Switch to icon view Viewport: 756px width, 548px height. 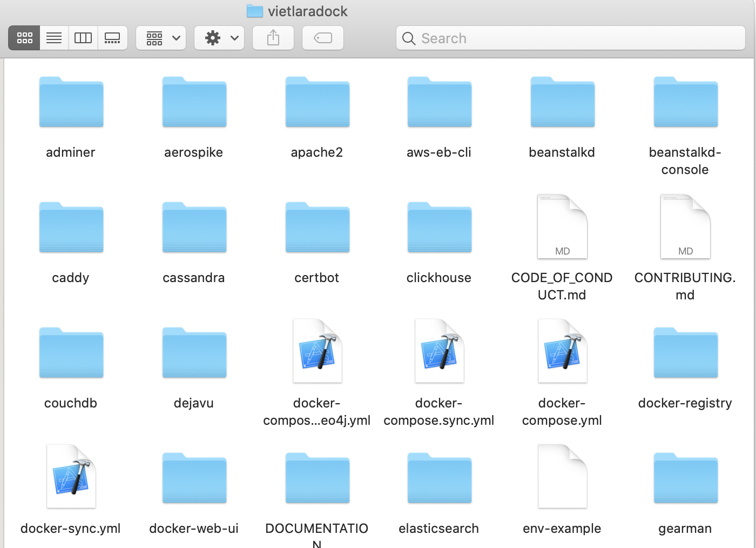pos(24,38)
